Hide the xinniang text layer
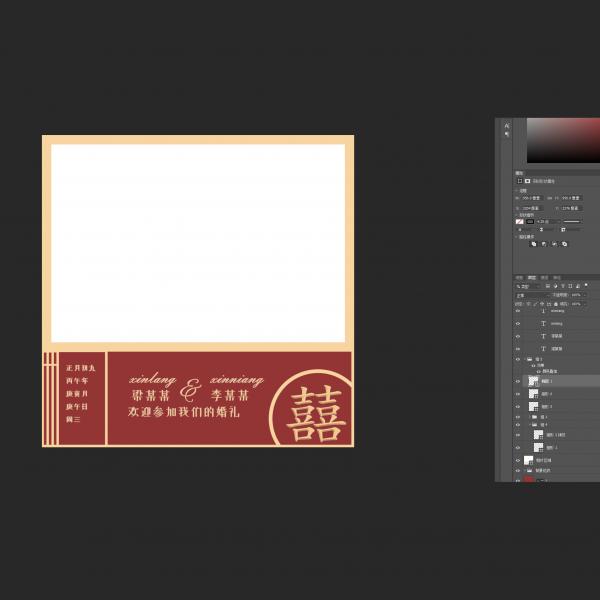The width and height of the screenshot is (600, 600). click(x=518, y=311)
